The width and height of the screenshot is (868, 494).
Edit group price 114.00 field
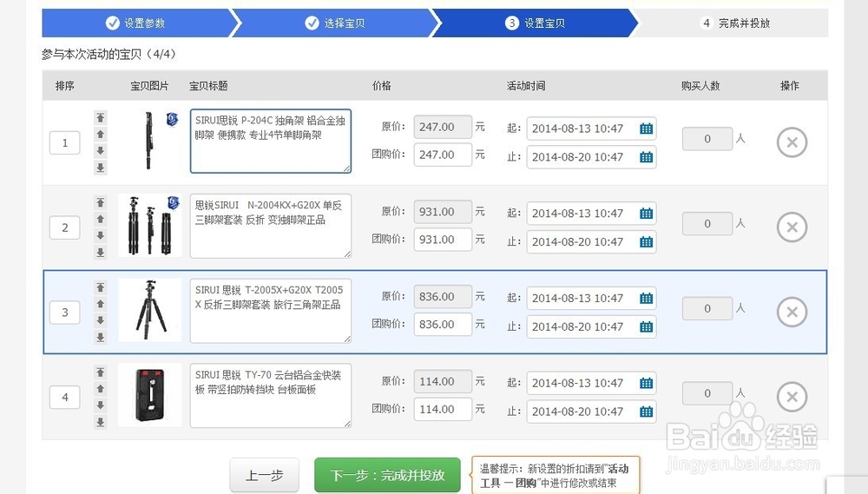[443, 409]
